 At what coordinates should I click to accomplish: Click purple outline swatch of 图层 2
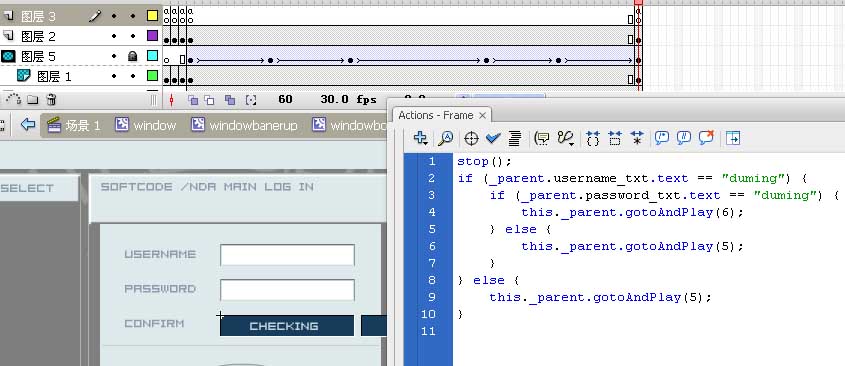(x=153, y=36)
